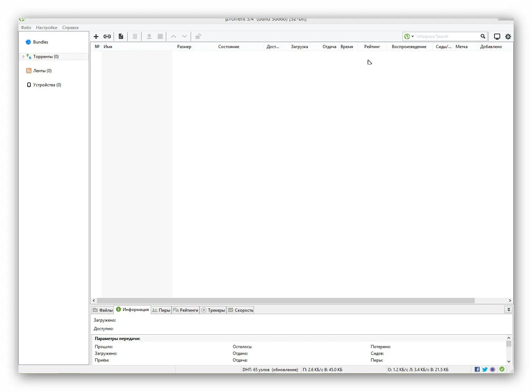Click the Unlock Bundle padlock icon

pos(198,36)
